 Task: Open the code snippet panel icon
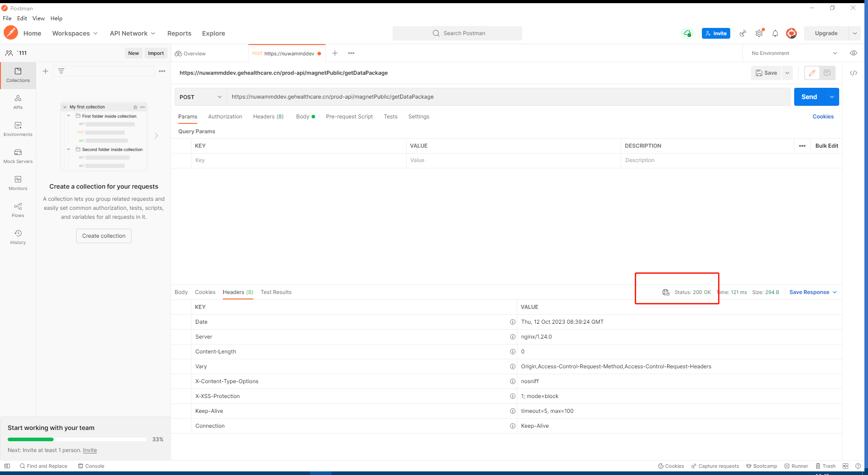(854, 73)
